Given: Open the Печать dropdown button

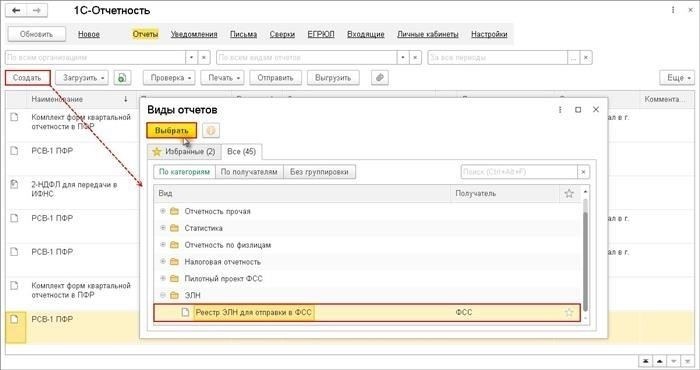Looking at the screenshot, I should pyautogui.click(x=222, y=78).
